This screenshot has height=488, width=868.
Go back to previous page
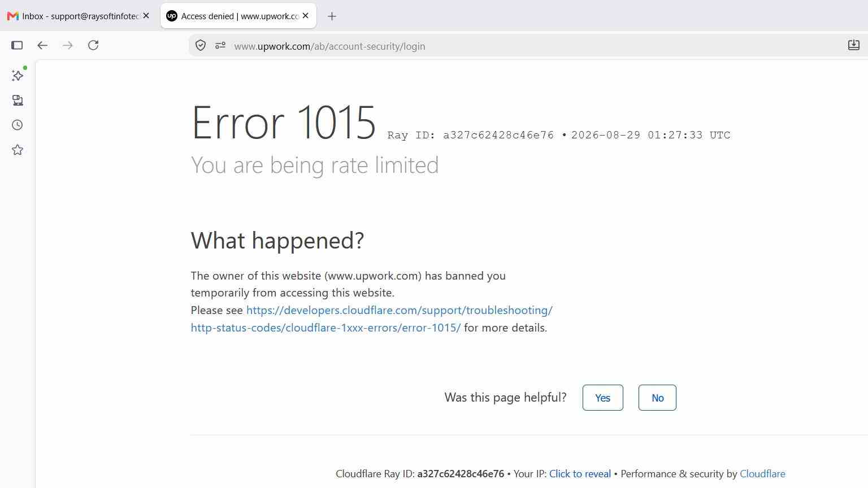(42, 45)
